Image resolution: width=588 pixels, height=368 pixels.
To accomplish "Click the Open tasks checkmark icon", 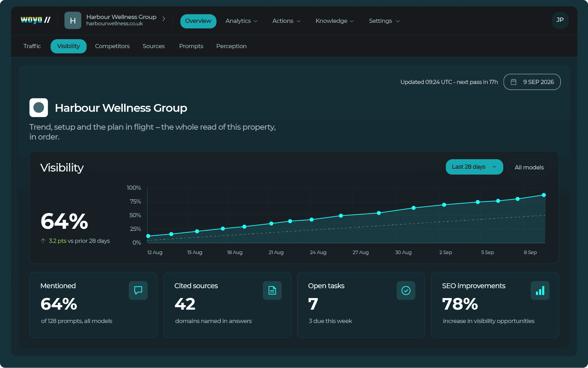I will click(406, 290).
